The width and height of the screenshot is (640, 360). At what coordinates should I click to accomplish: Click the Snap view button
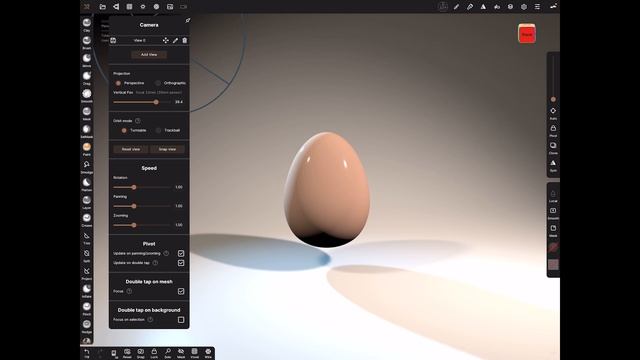click(x=167, y=149)
